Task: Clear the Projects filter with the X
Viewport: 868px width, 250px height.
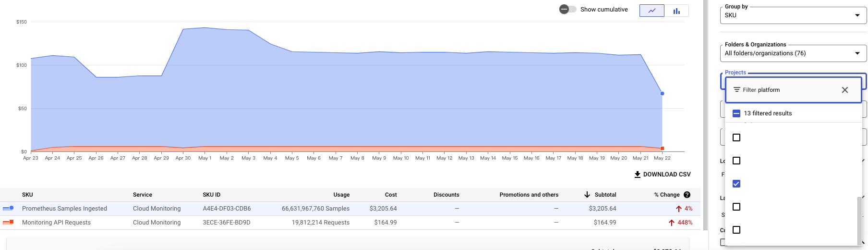Action: tap(844, 90)
